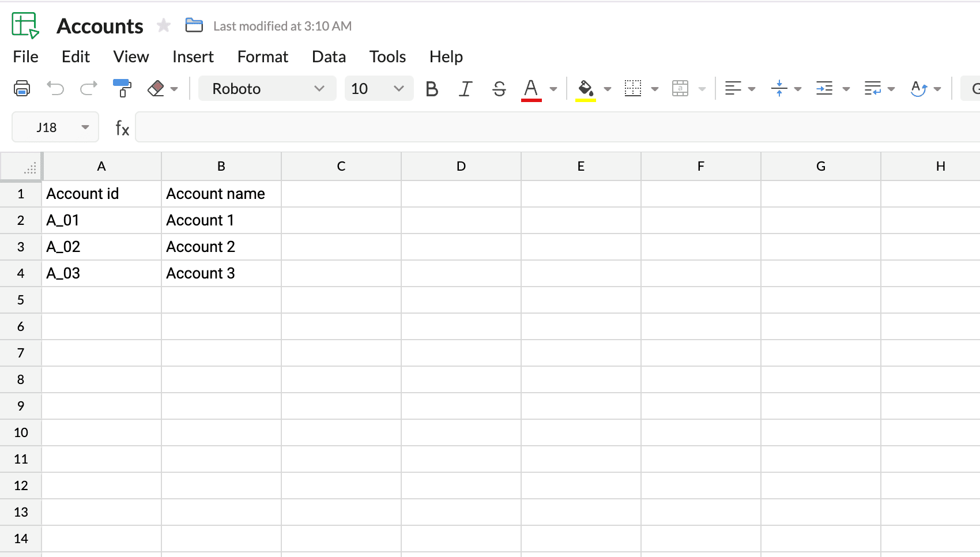The image size is (980, 557).
Task: Apply the yellow fill color
Action: 586,90
